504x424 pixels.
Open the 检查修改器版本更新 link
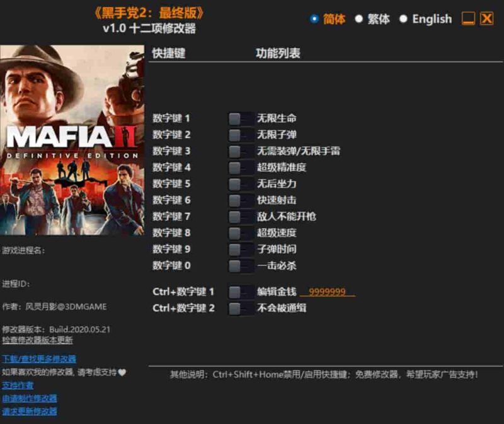coord(37,340)
